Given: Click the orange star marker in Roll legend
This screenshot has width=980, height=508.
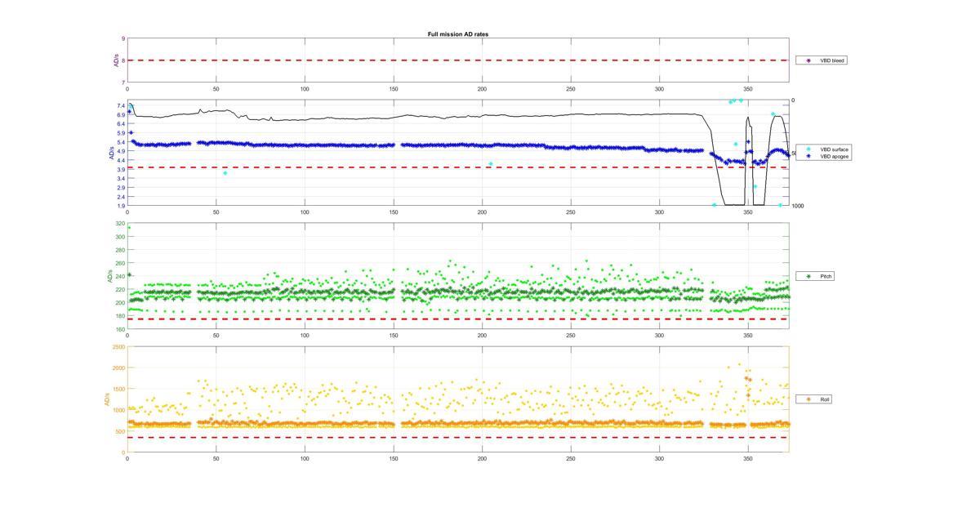Looking at the screenshot, I should tap(808, 399).
